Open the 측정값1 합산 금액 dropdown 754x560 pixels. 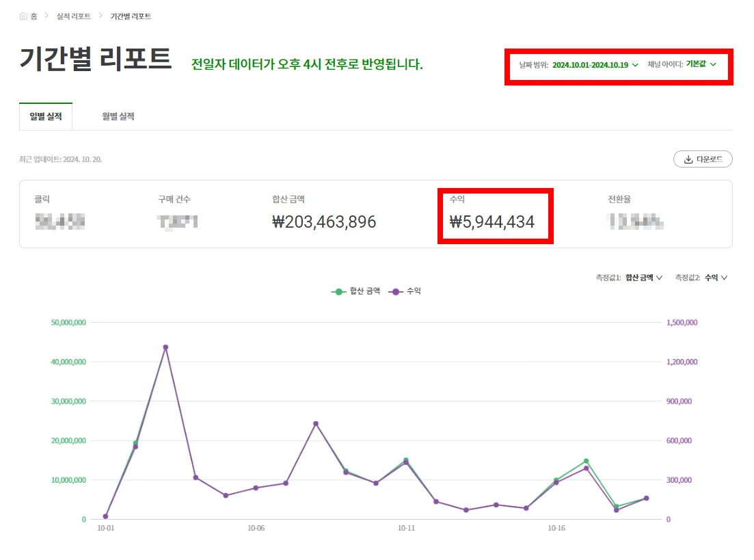click(x=643, y=278)
